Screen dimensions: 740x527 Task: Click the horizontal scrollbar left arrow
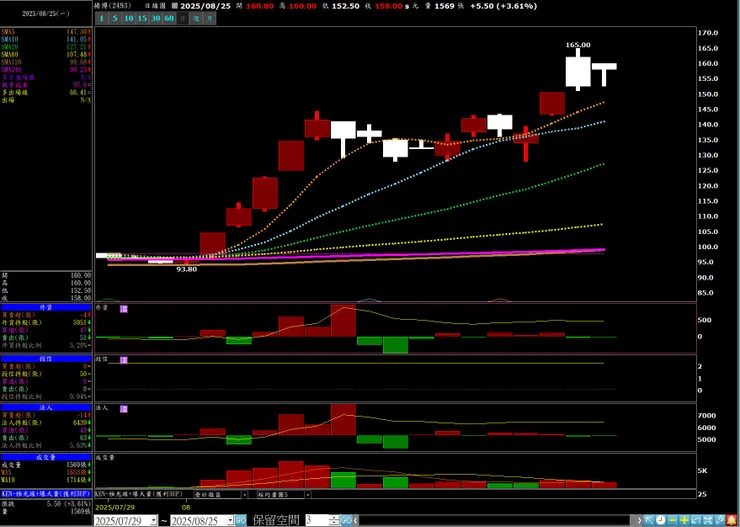click(x=356, y=520)
